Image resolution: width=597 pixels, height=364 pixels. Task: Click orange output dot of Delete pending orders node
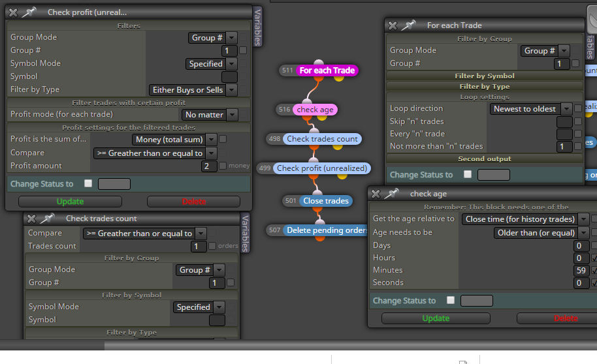pos(320,238)
